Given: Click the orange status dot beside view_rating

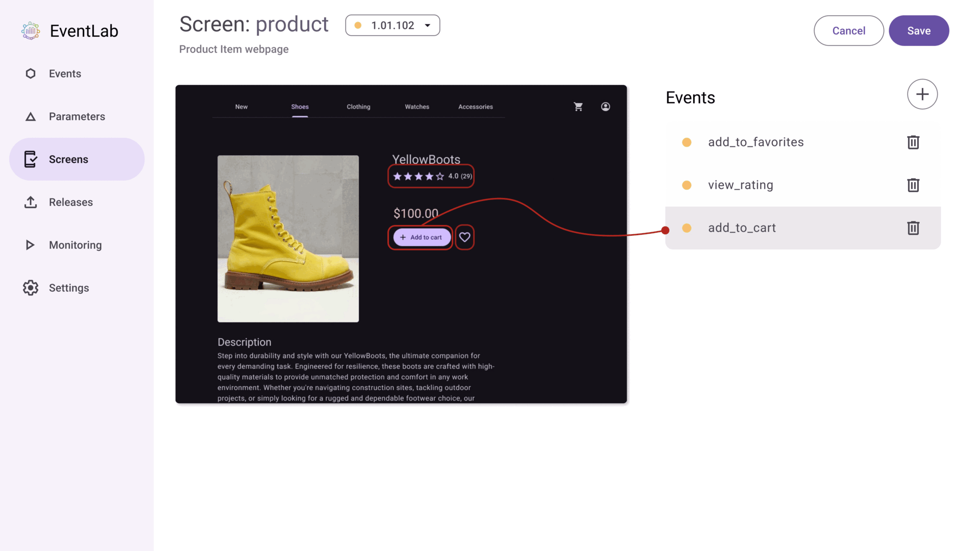Looking at the screenshot, I should click(687, 185).
